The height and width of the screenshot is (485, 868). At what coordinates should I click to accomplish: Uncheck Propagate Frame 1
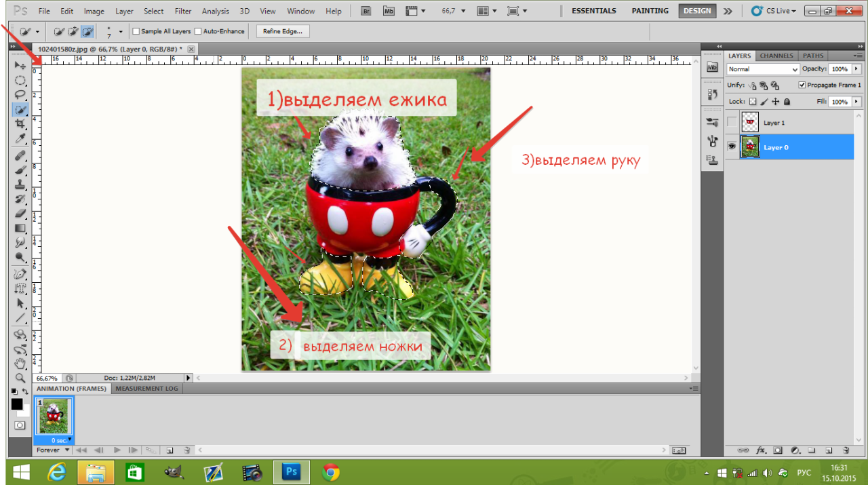pos(802,85)
